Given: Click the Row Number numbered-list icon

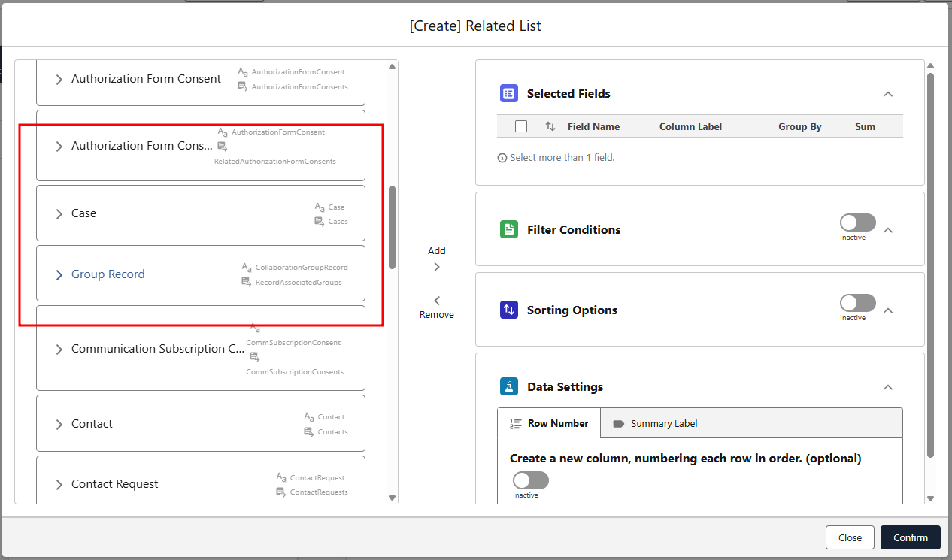Looking at the screenshot, I should coord(516,424).
